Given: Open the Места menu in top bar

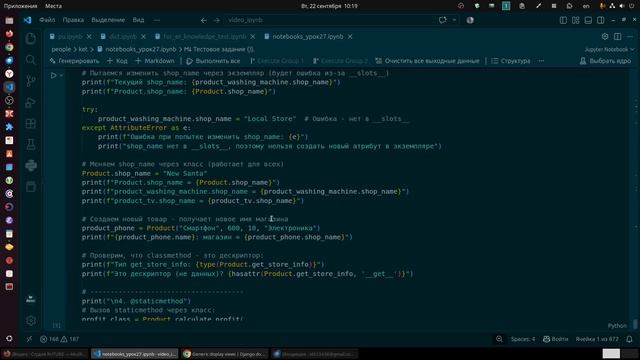Looking at the screenshot, I should [x=53, y=6].
